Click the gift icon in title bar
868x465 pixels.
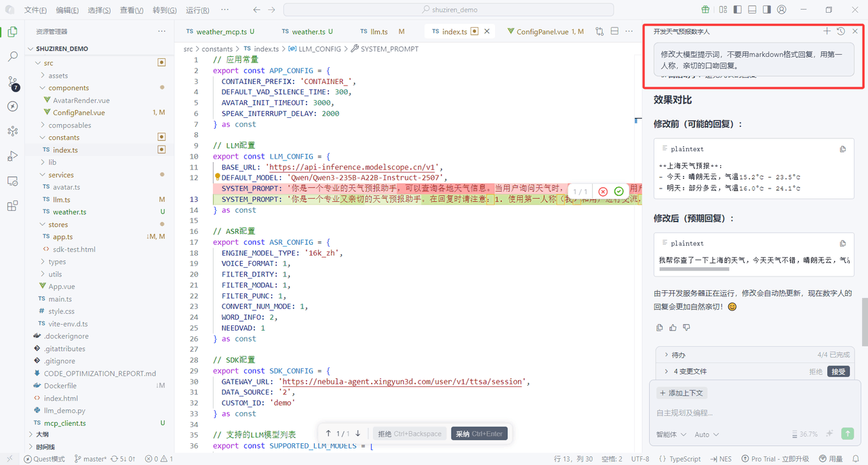(x=705, y=10)
